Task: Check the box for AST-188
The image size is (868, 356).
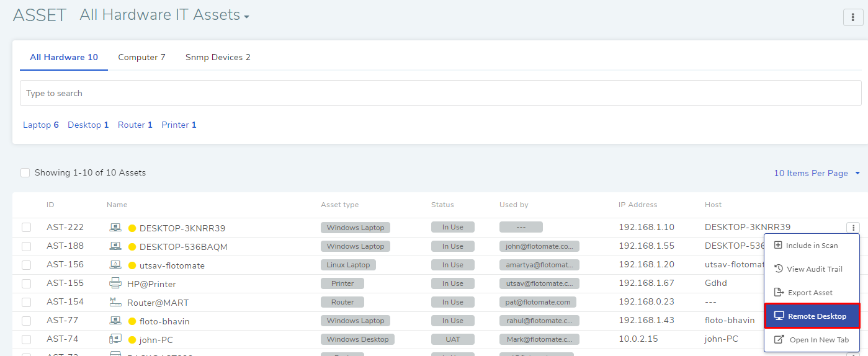Action: (x=26, y=246)
